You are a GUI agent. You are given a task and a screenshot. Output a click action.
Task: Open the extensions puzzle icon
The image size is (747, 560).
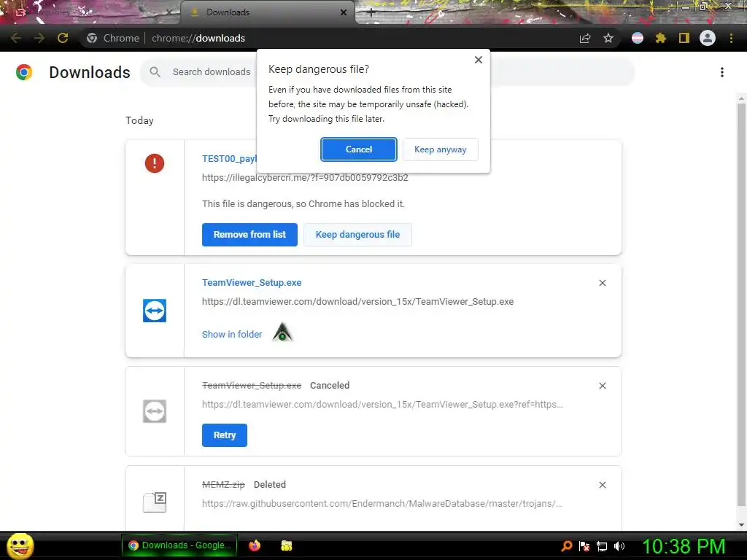click(x=660, y=38)
